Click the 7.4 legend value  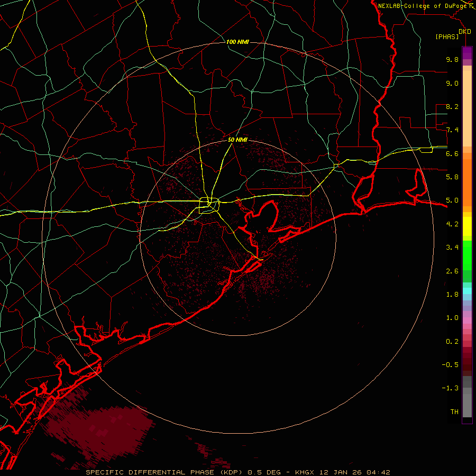[452, 130]
